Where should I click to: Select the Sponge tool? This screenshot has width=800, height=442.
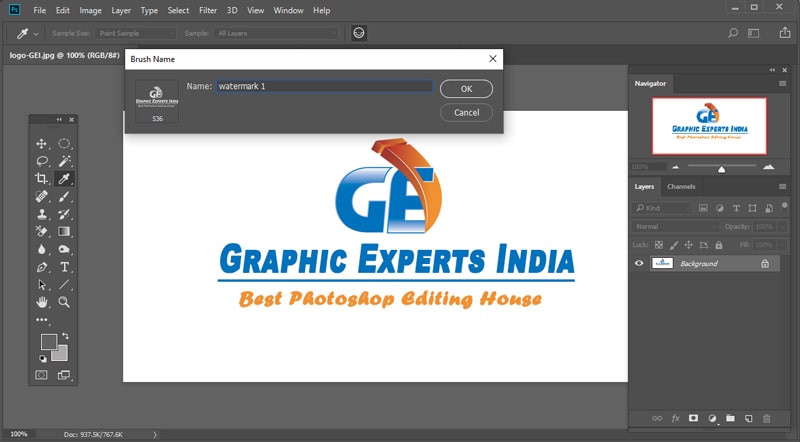(64, 250)
